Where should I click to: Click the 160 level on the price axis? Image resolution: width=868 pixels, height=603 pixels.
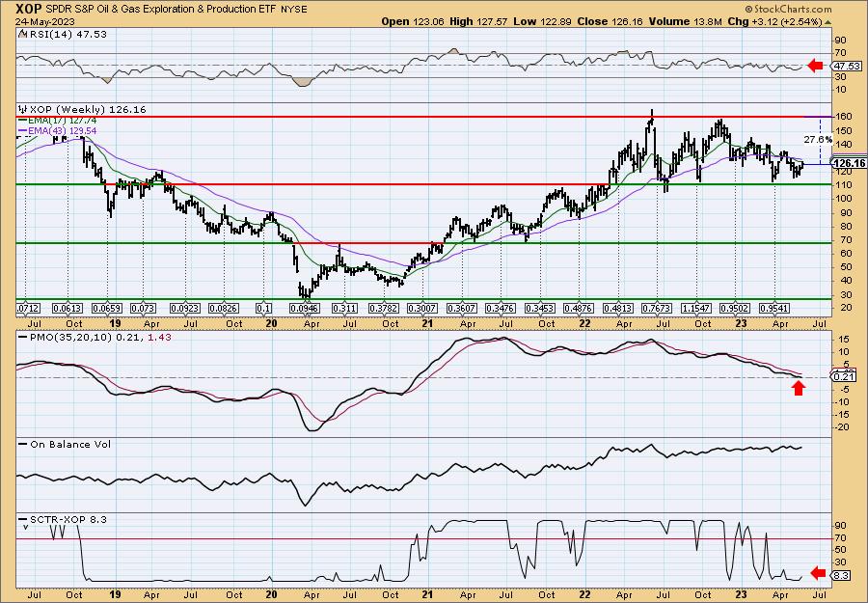[843, 118]
